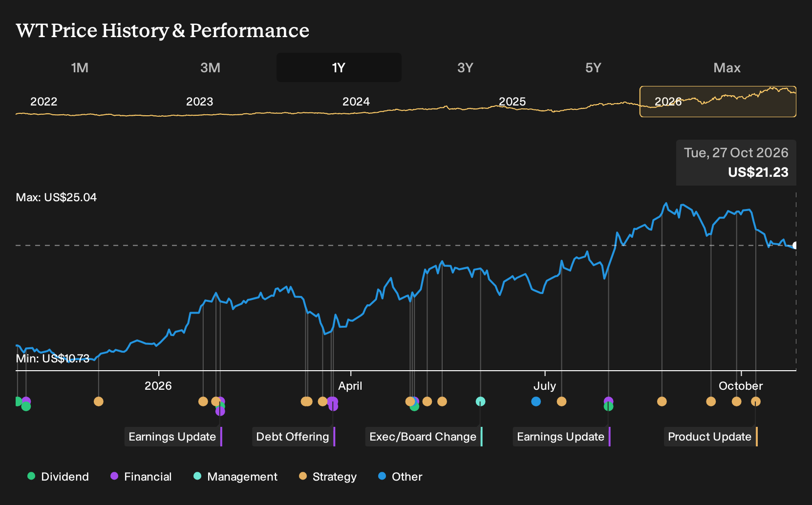Viewport: 812px width, 505px height.
Task: Open the Exec/Board Change event label
Action: pyautogui.click(x=424, y=437)
